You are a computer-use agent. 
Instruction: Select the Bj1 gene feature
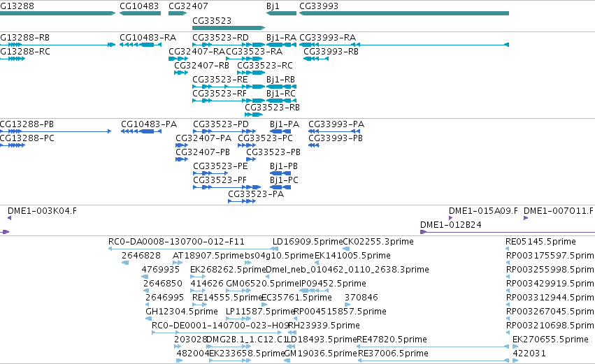point(281,13)
